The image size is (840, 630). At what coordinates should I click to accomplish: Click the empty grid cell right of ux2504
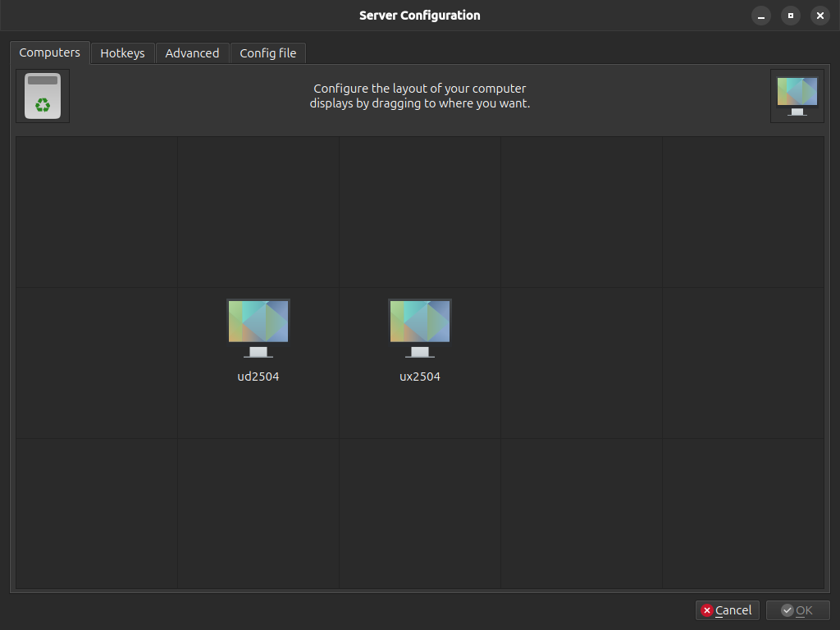coord(581,362)
